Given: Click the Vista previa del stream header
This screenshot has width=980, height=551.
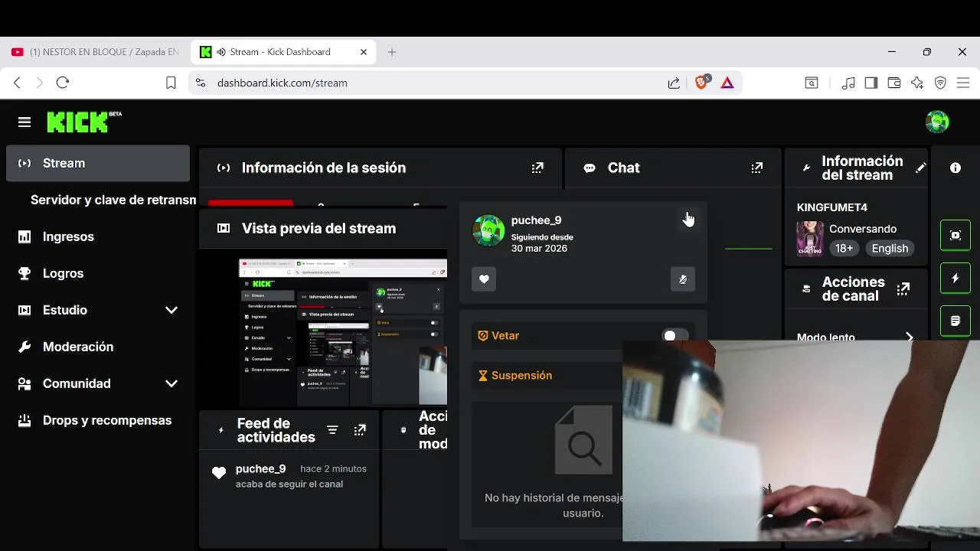Looking at the screenshot, I should 318,228.
